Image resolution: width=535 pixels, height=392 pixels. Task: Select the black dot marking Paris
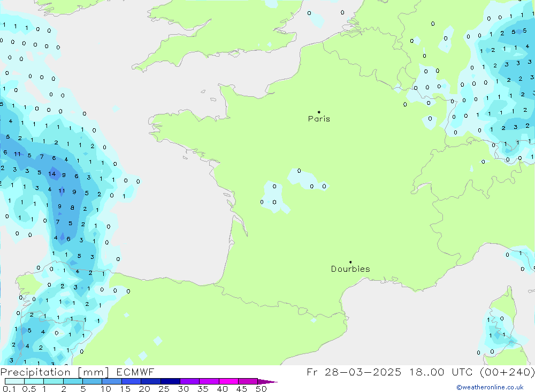319,112
